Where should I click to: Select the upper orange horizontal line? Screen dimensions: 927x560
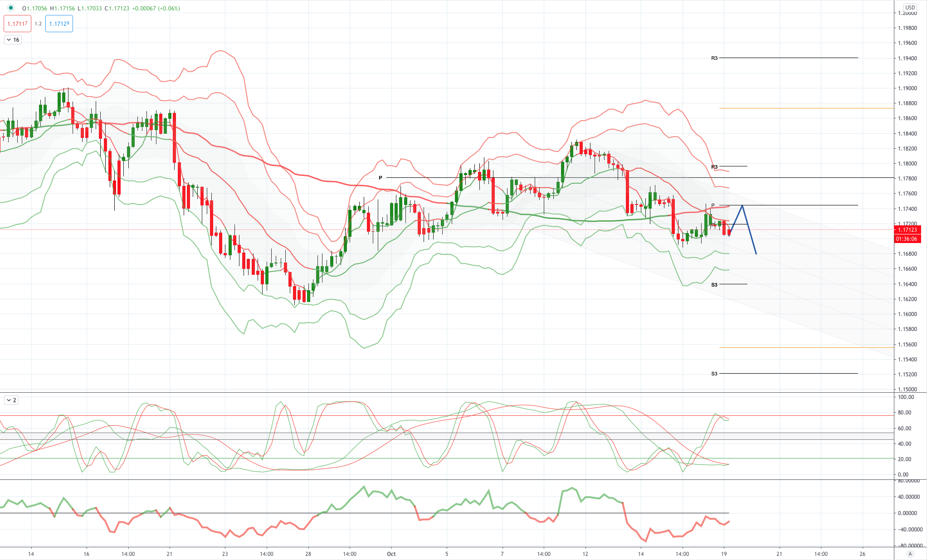click(x=806, y=108)
